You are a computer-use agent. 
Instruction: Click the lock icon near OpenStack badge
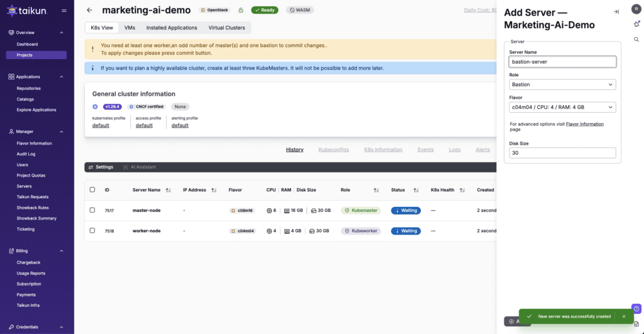(240, 10)
